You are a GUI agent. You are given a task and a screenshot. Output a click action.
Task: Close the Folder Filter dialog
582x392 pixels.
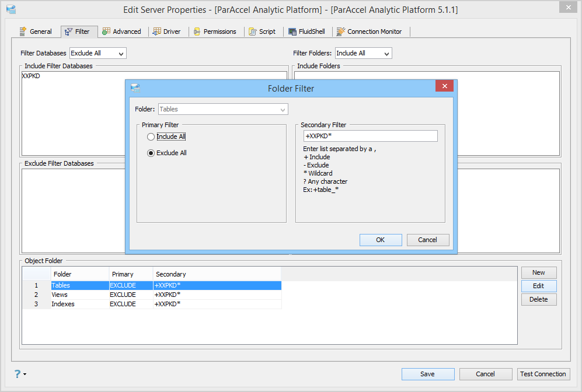(x=444, y=86)
